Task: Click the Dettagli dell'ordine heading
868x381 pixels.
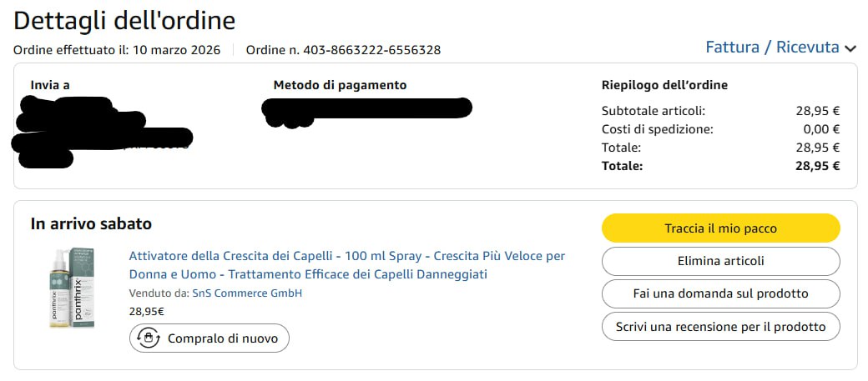Action: (124, 20)
